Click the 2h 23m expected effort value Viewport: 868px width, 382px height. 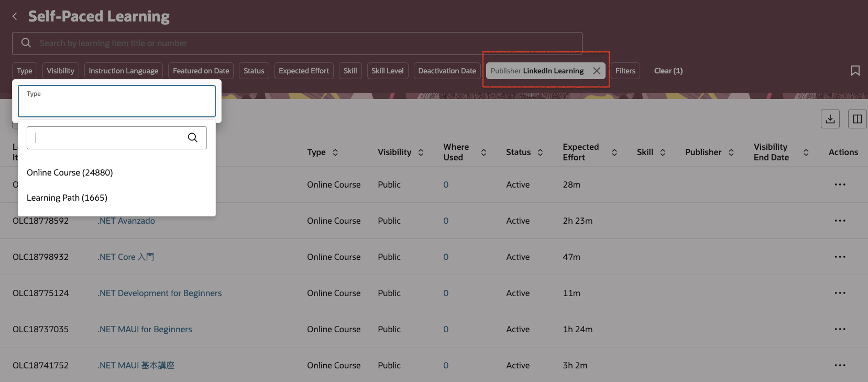(x=578, y=221)
